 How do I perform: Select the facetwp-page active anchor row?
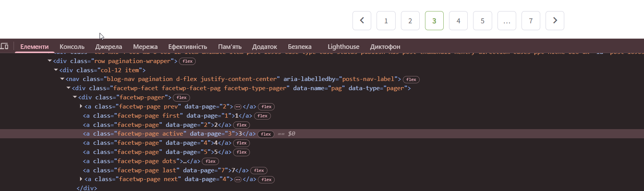click(x=322, y=134)
